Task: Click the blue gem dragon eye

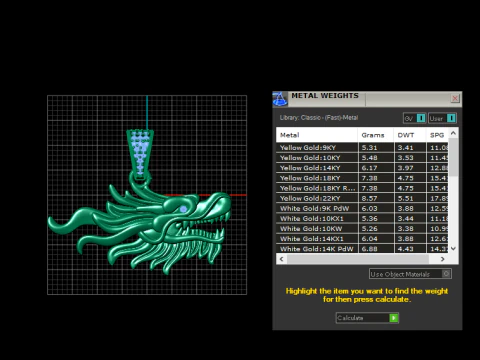Action: point(183,209)
